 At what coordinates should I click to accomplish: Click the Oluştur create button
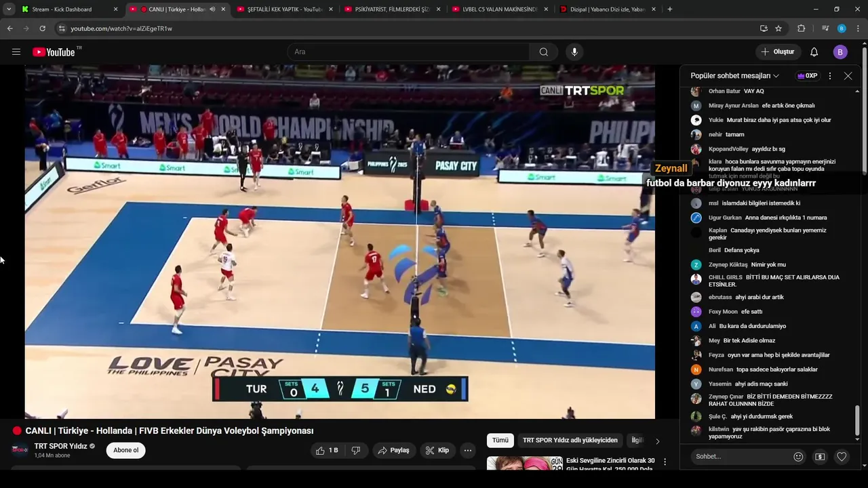point(778,52)
